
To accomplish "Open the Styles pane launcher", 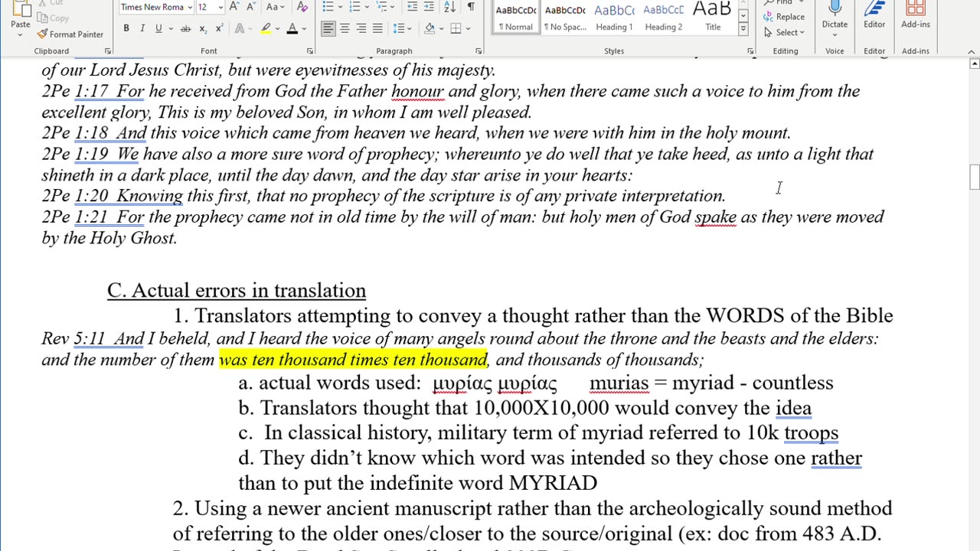I will 750,51.
